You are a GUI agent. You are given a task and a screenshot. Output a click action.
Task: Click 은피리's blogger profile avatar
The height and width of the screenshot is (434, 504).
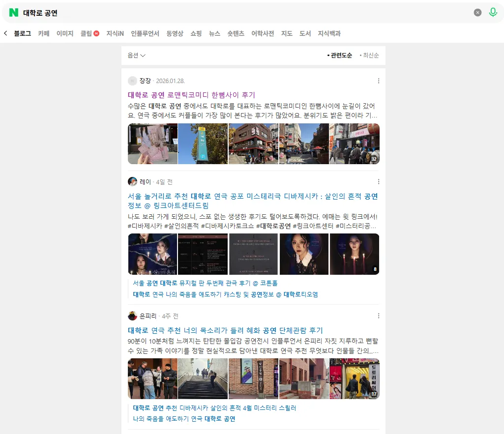[x=132, y=316]
